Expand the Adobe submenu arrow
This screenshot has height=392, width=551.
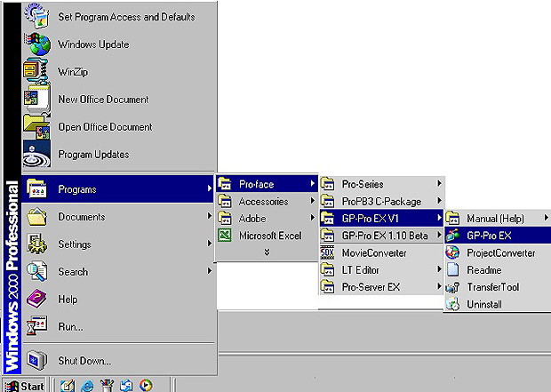click(x=313, y=218)
